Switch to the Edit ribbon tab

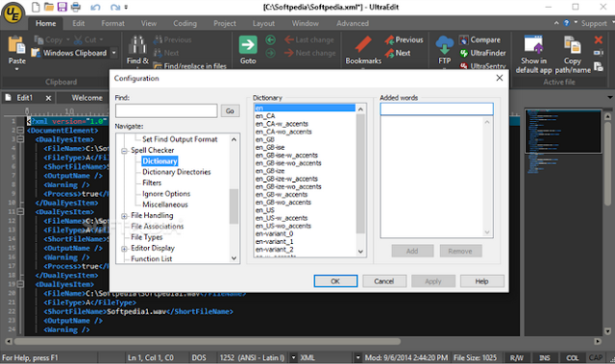tap(78, 23)
